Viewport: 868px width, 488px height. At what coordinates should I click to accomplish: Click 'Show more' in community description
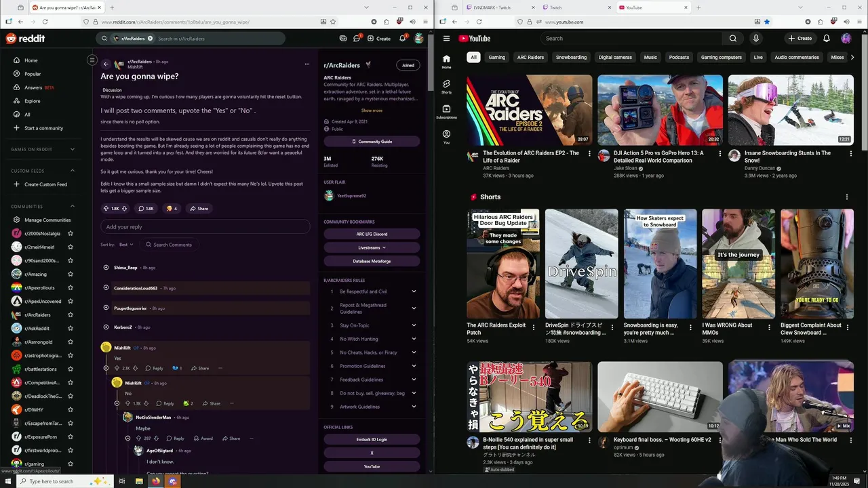[x=372, y=110]
